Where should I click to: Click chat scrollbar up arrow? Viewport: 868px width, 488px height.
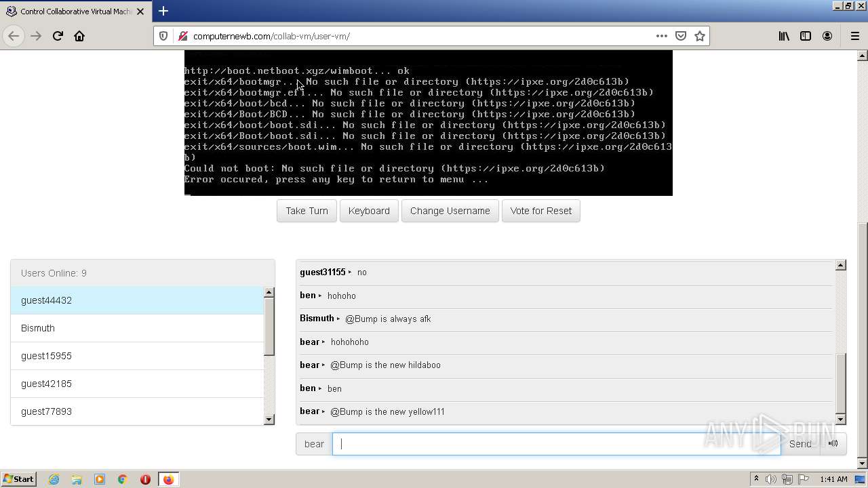841,265
